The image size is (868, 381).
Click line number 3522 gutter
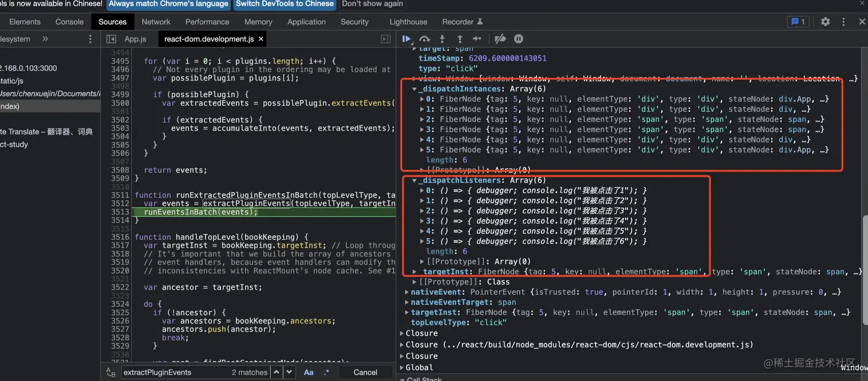tap(120, 287)
